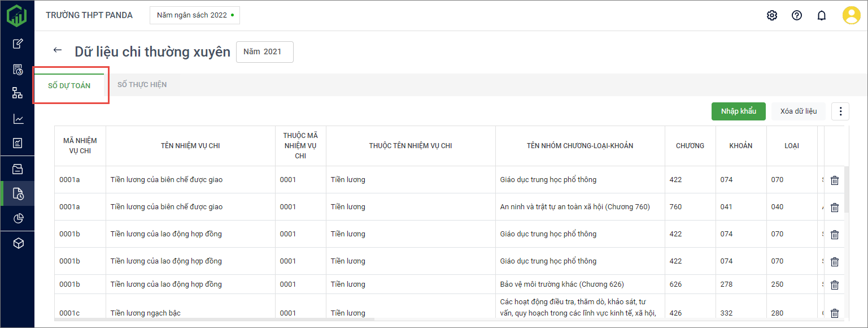The image size is (868, 328).
Task: Open the line chart icon in sidebar
Action: point(18,119)
